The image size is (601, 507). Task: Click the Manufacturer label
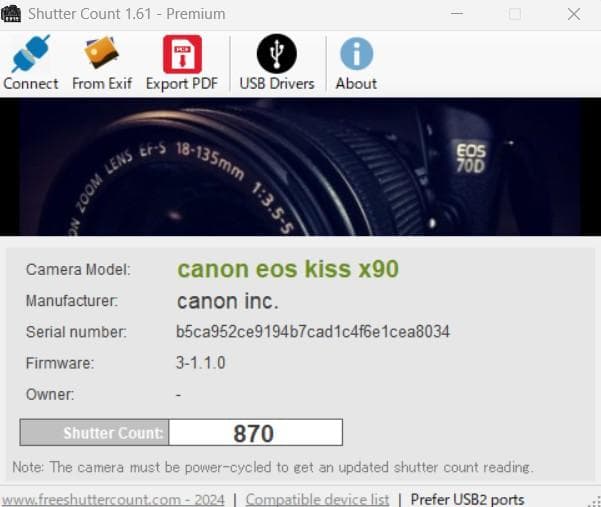click(x=72, y=301)
